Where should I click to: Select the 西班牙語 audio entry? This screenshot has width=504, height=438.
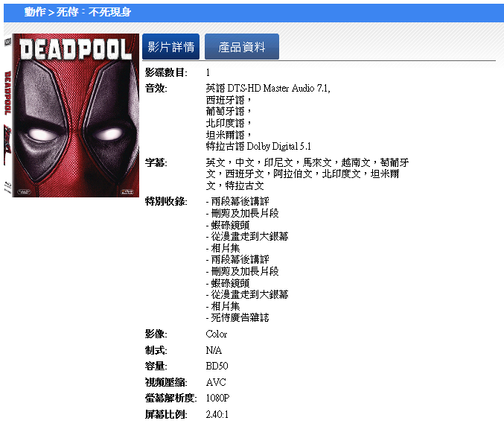(x=229, y=100)
